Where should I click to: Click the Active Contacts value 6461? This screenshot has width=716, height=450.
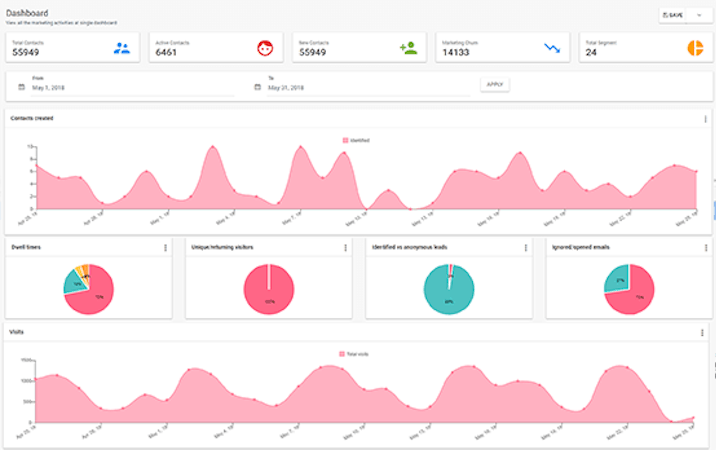click(166, 53)
